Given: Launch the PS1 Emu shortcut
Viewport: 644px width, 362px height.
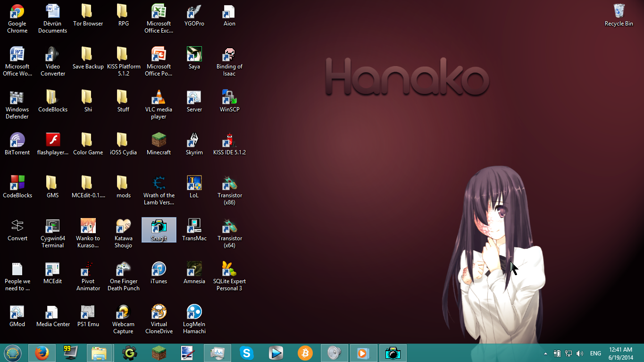Looking at the screenshot, I should 88,316.
